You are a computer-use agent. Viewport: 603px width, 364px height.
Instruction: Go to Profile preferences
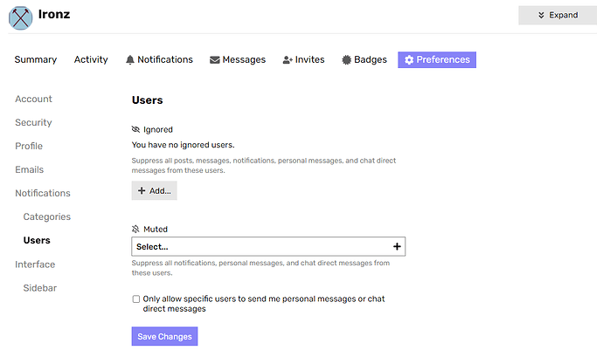pyautogui.click(x=29, y=146)
